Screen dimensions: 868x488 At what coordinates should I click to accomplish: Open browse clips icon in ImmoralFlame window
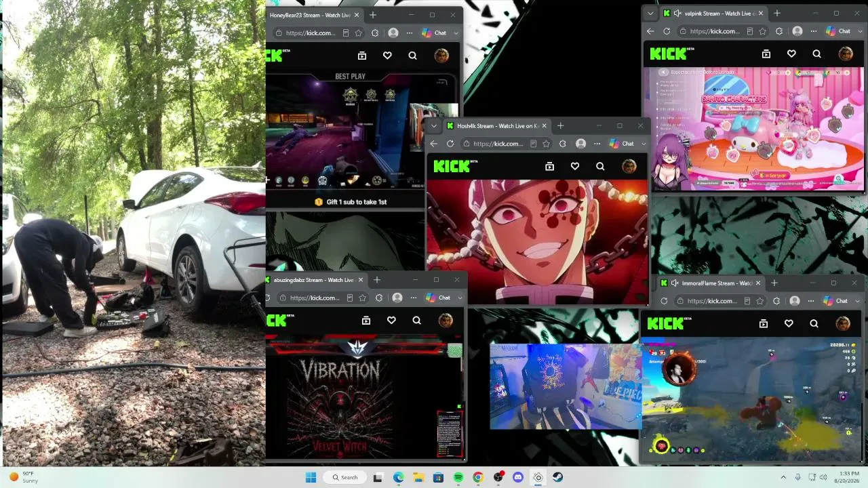pos(764,324)
